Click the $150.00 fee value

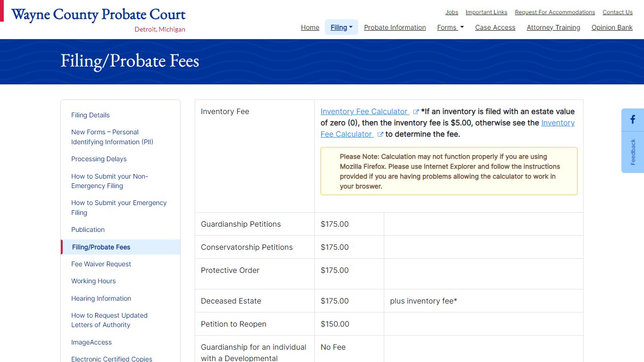[335, 324]
